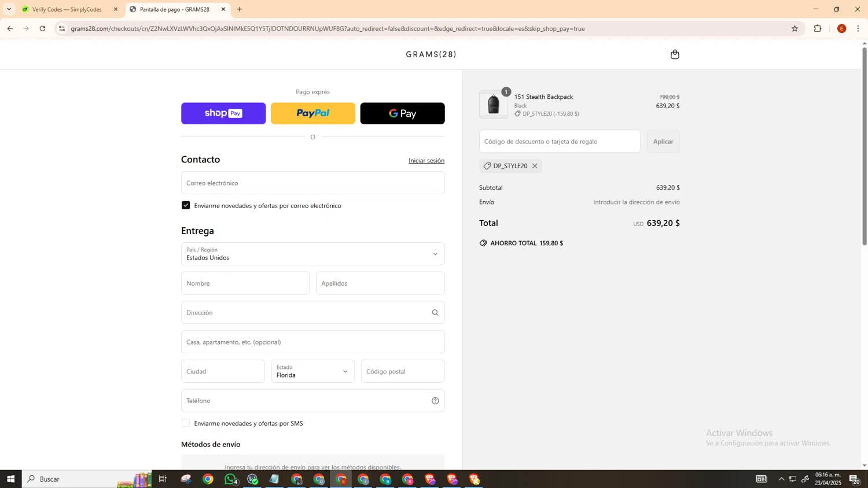Viewport: 868px width, 488px height.
Task: Click the help icon in Teléfono field
Action: pos(435,401)
